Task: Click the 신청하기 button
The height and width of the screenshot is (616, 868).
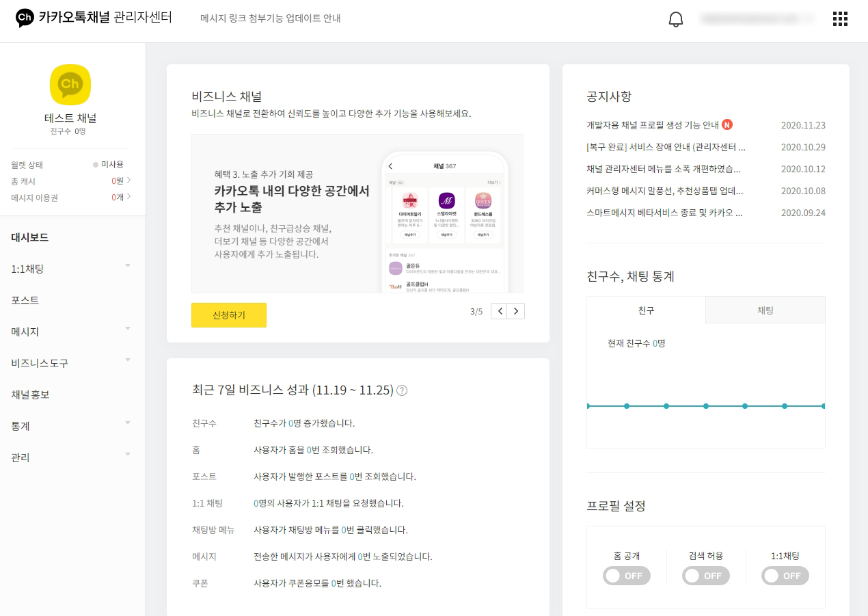Action: [x=229, y=315]
